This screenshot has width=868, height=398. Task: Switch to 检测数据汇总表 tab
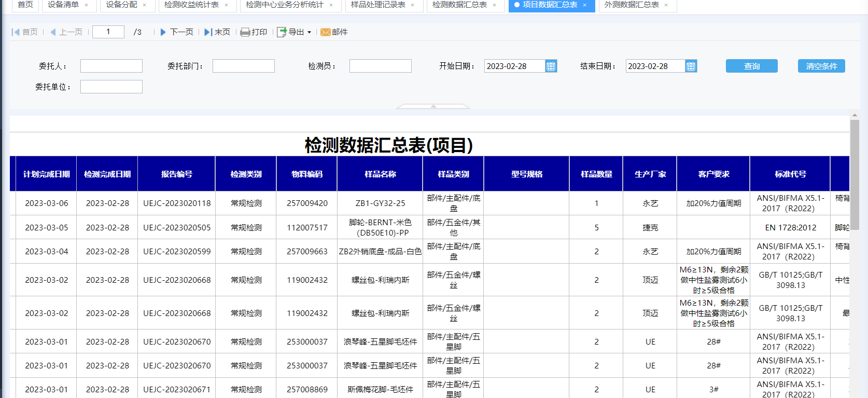tap(459, 5)
